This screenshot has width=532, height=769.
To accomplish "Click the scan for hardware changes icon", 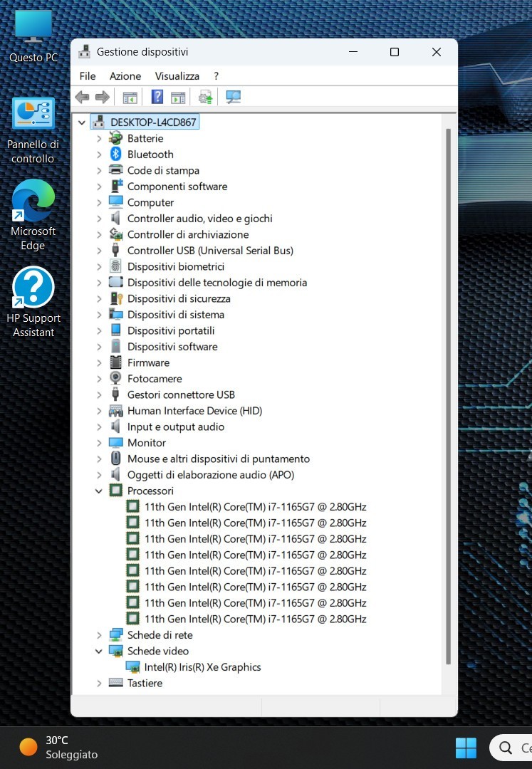I will [233, 97].
